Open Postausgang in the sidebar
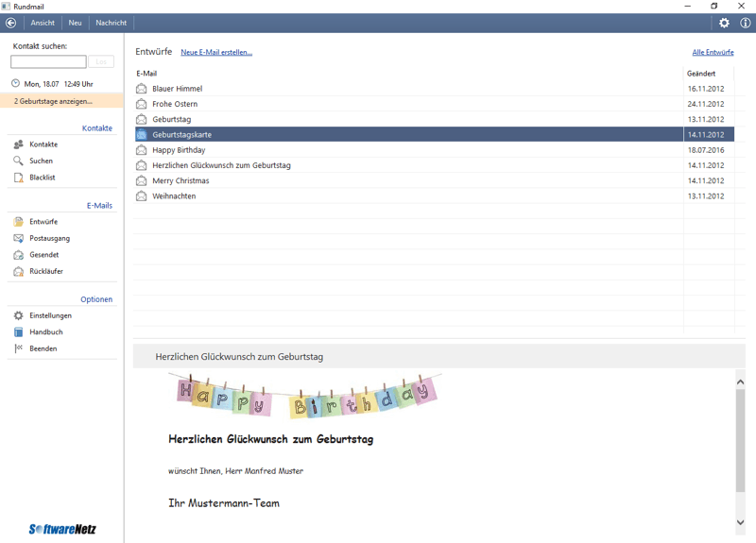 (49, 238)
